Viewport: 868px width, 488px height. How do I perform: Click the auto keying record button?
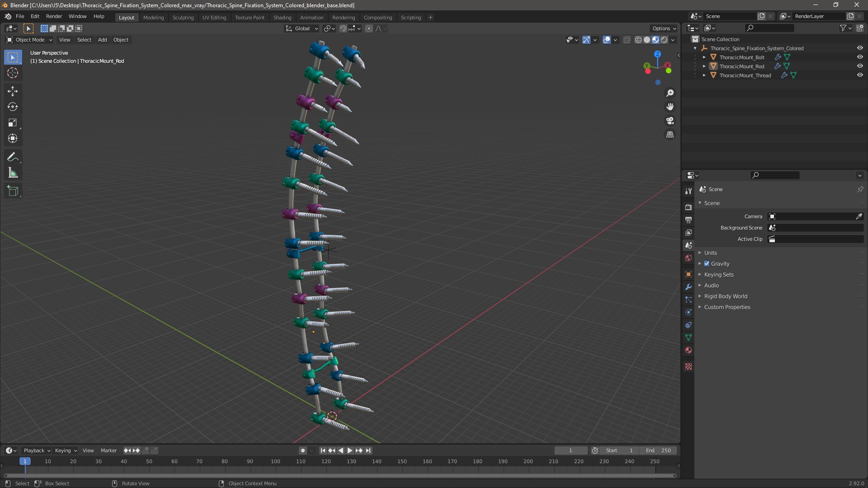tap(302, 450)
